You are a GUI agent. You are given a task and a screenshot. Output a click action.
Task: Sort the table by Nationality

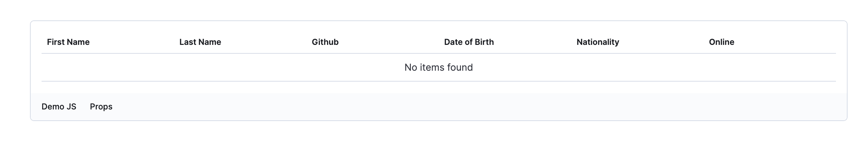pos(598,42)
